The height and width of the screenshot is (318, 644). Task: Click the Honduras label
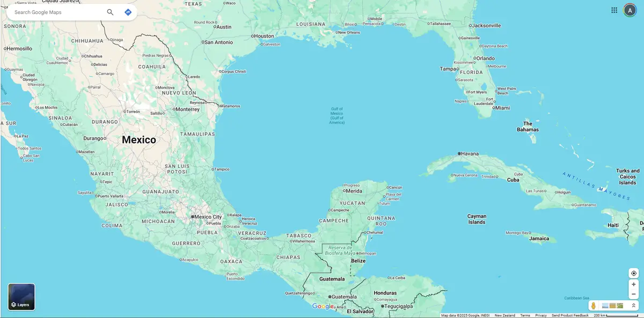(385, 293)
